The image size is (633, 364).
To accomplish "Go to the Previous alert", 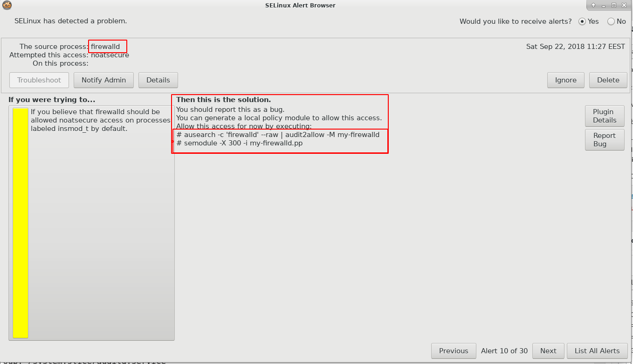I will (454, 351).
